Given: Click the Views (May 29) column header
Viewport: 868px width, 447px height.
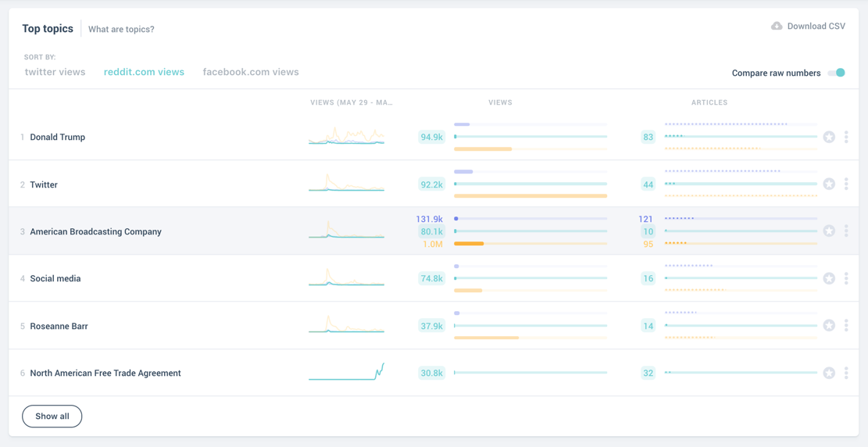Looking at the screenshot, I should (352, 102).
